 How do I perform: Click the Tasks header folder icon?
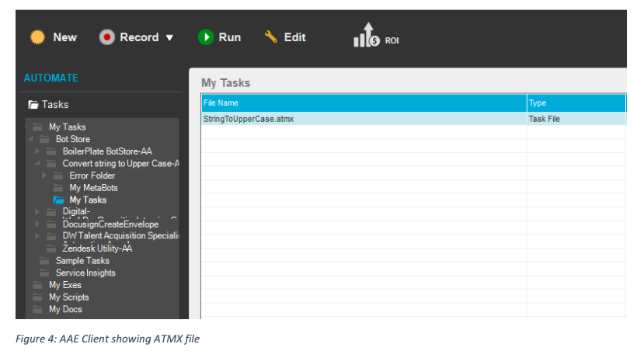click(x=33, y=105)
